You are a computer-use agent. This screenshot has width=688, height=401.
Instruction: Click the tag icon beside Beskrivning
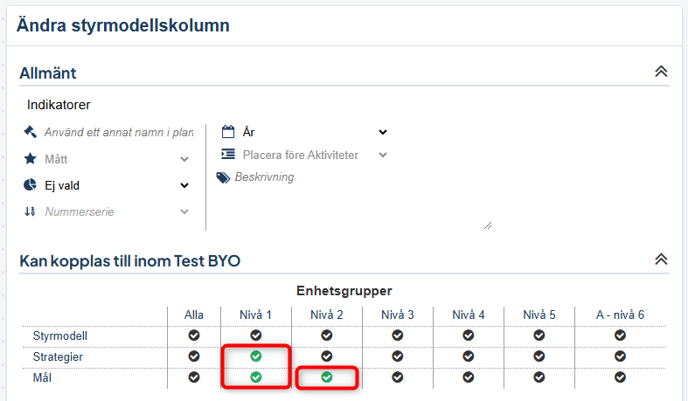(x=224, y=177)
